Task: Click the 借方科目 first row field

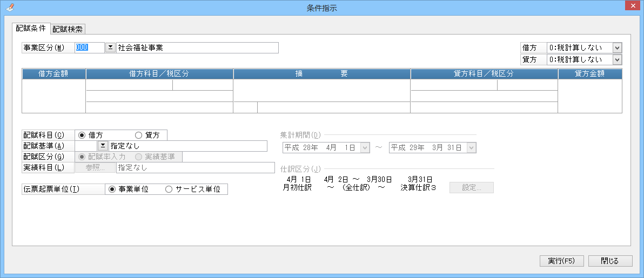Action: (129, 85)
